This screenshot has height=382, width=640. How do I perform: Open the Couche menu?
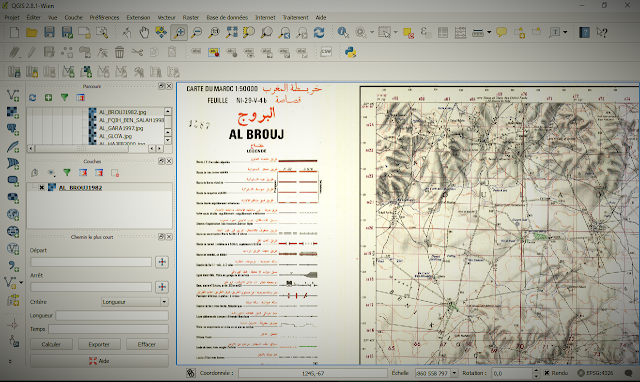pos(73,18)
